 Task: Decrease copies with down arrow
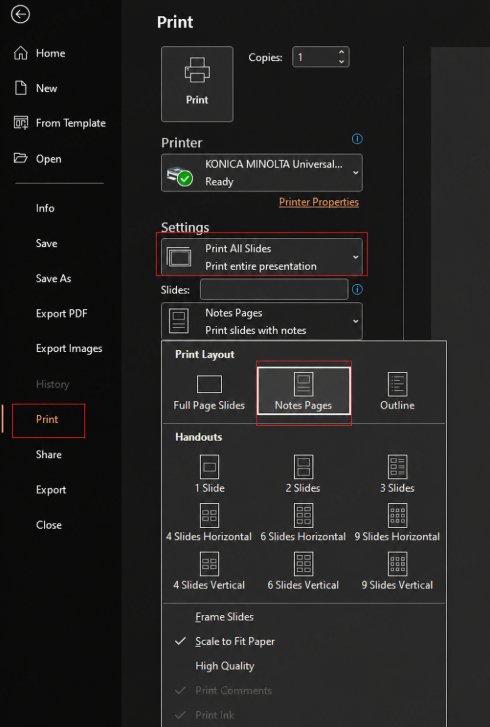[342, 62]
